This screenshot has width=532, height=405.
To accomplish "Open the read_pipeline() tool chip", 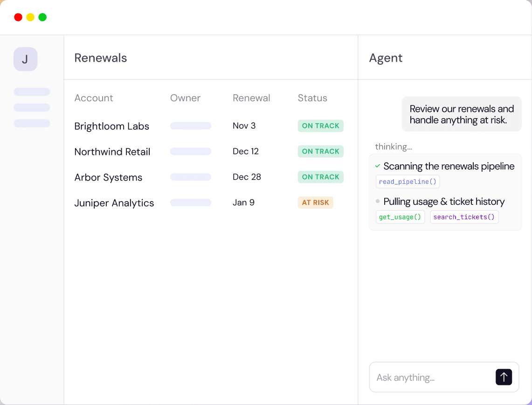I will pos(408,182).
